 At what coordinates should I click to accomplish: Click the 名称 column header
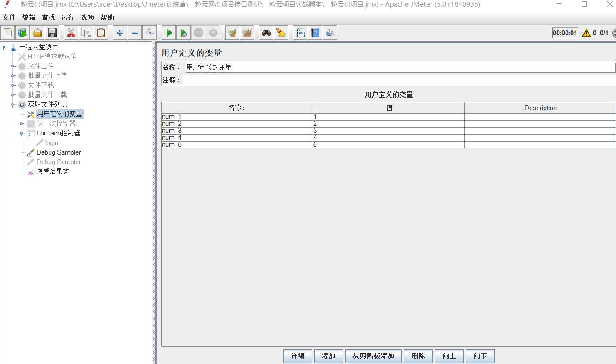coord(237,108)
